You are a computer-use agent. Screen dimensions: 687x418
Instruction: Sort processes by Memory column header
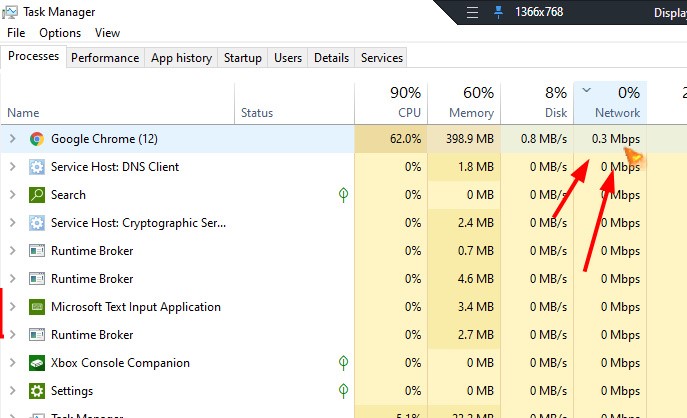463,103
